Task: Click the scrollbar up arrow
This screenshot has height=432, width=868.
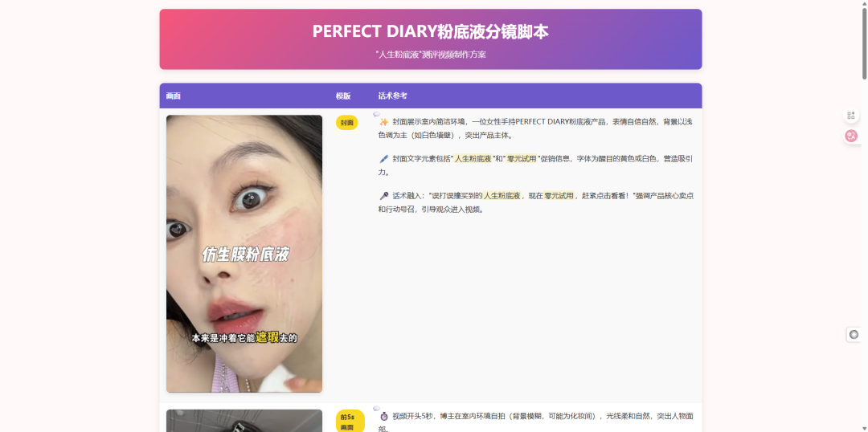Action: pos(864,2)
